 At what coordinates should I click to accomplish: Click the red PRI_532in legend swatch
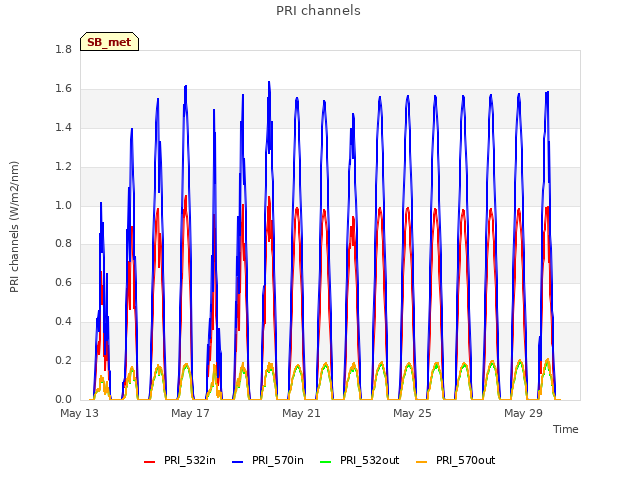click(150, 462)
